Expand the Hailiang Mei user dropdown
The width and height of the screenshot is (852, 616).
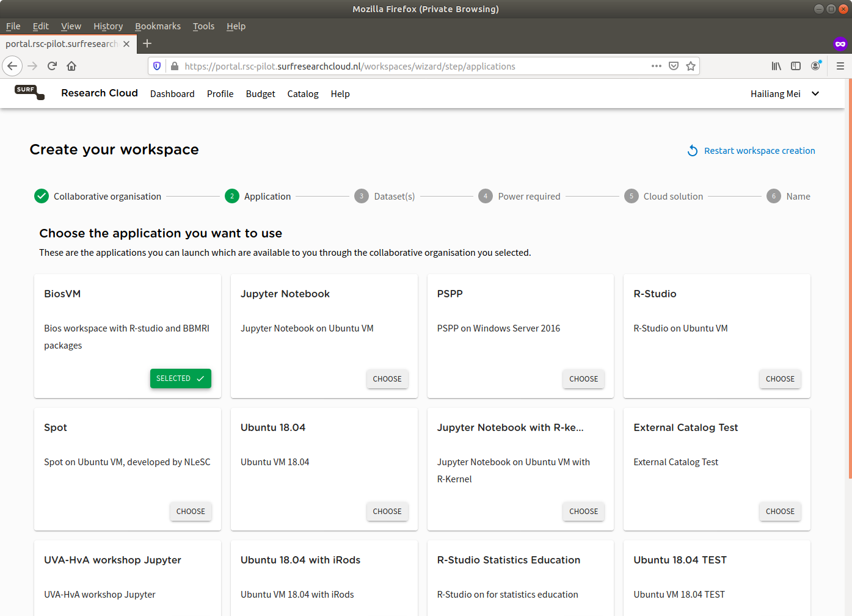815,93
